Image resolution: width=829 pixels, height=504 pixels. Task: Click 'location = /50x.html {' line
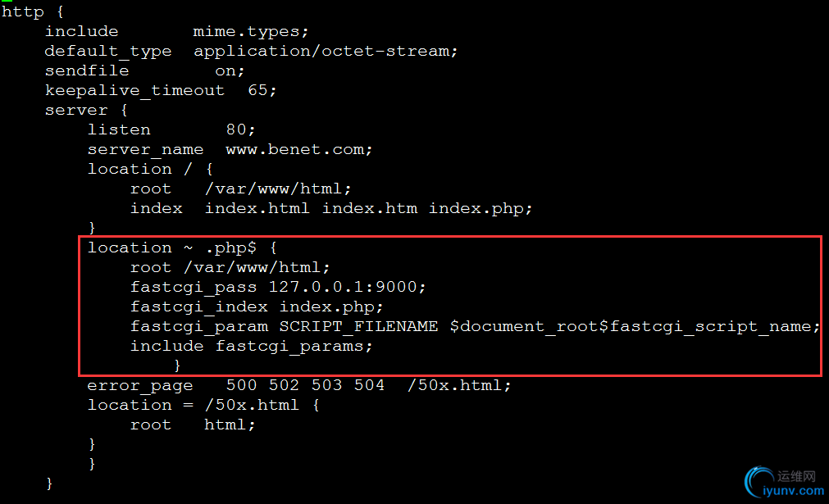(x=203, y=405)
